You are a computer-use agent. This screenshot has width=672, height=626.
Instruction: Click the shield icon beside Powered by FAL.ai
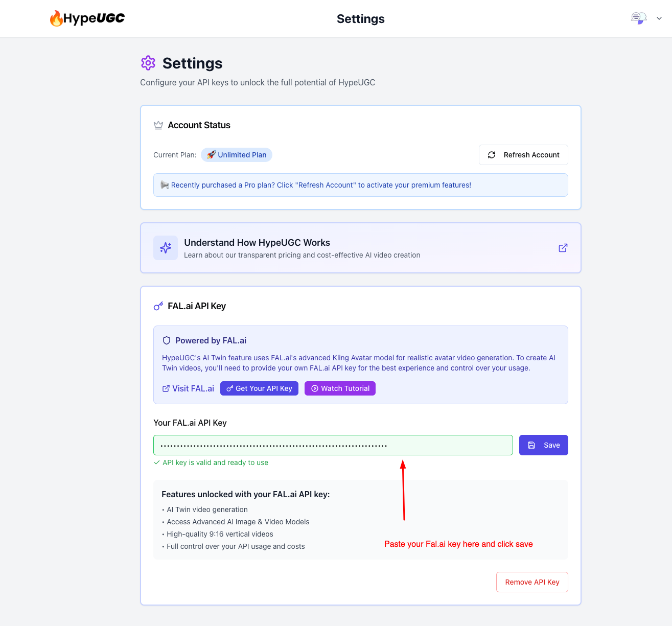[x=167, y=340]
